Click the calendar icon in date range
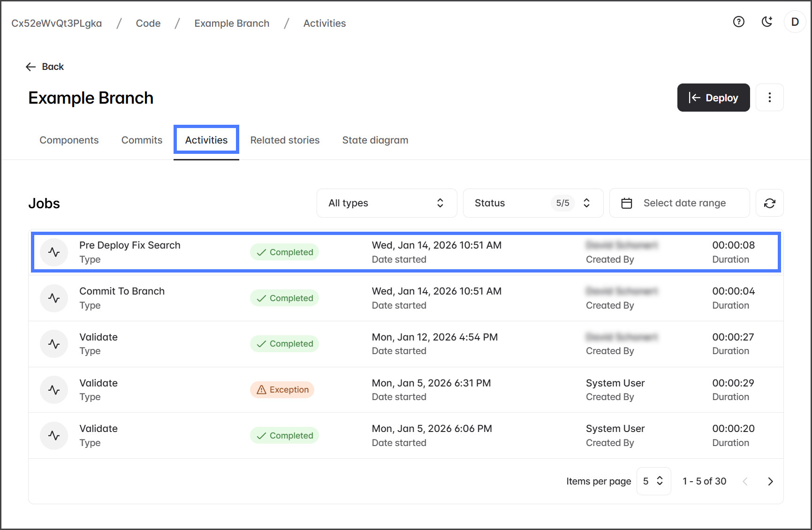Viewport: 812px width, 530px height. coord(627,203)
